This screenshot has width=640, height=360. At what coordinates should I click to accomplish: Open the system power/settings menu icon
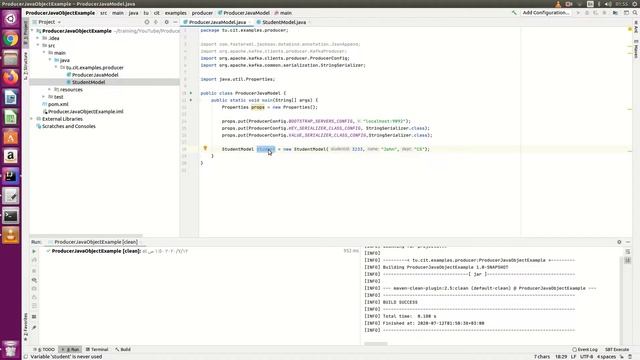[636, 4]
